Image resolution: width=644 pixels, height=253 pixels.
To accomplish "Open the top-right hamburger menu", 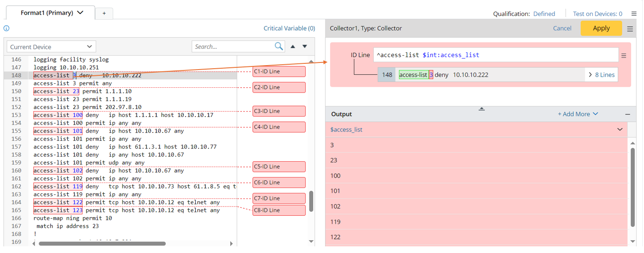I will (x=634, y=14).
